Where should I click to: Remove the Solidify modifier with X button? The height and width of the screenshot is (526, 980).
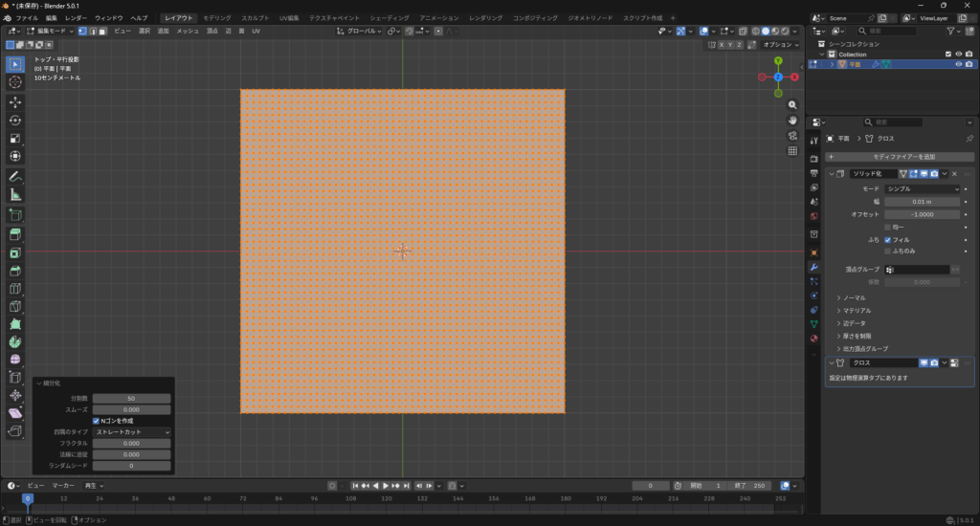[x=954, y=174]
